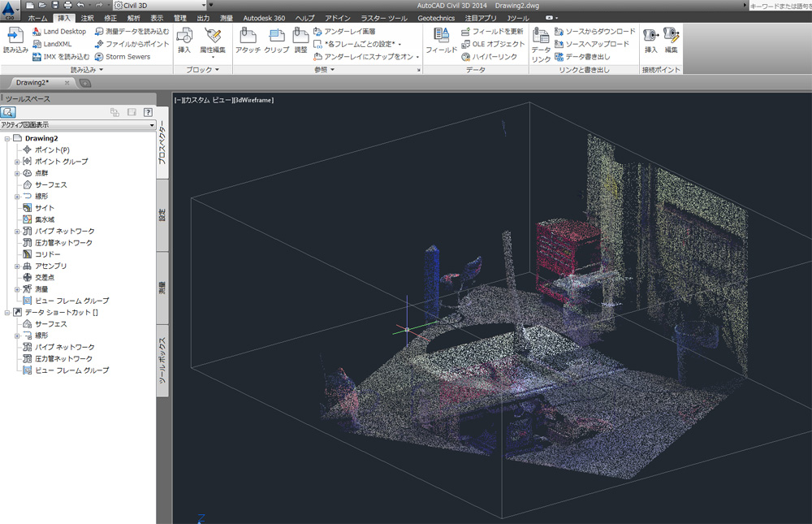Open the アタッチ attach tool
This screenshot has width=812, height=524.
click(x=248, y=41)
